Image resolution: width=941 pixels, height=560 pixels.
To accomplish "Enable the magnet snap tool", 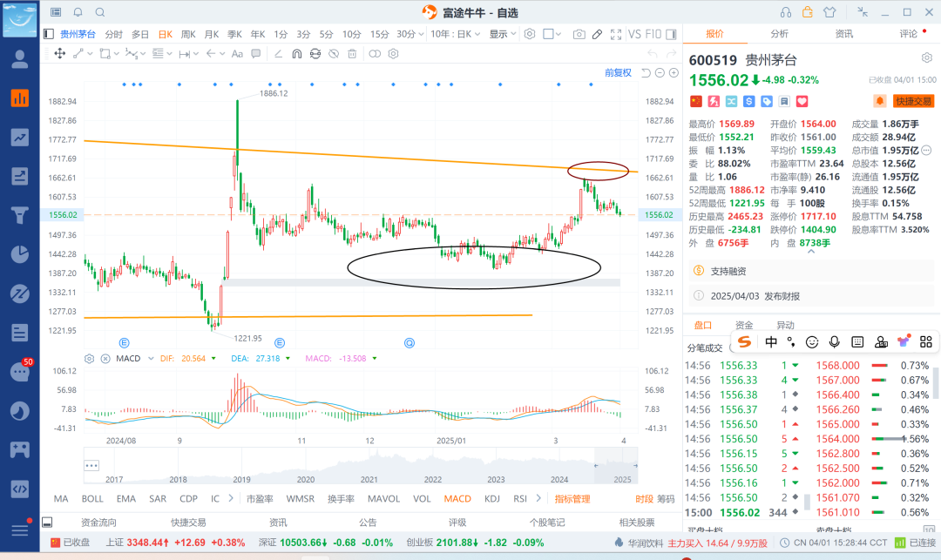I will click(x=296, y=54).
